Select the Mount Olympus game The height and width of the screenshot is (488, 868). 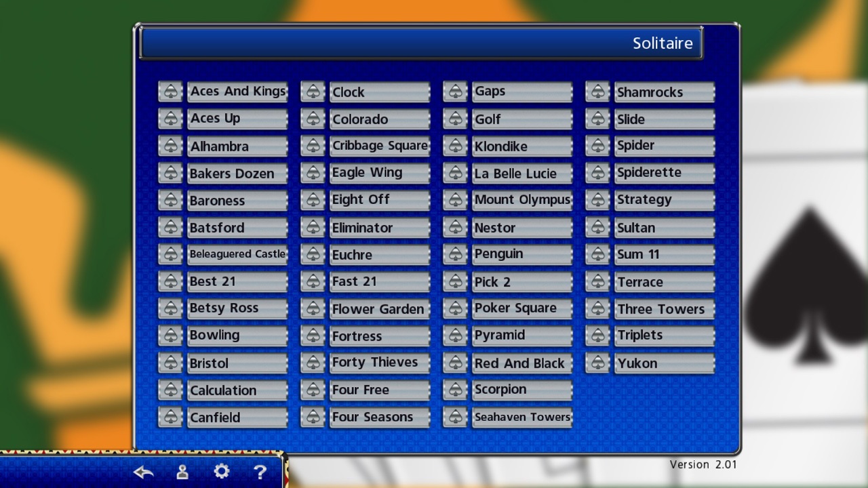[x=522, y=200]
